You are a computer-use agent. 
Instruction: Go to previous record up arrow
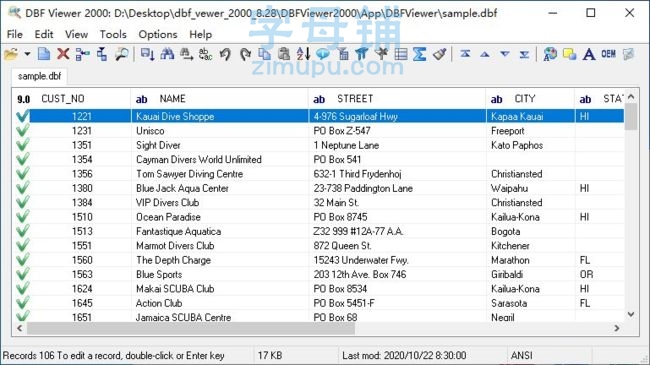[x=485, y=54]
